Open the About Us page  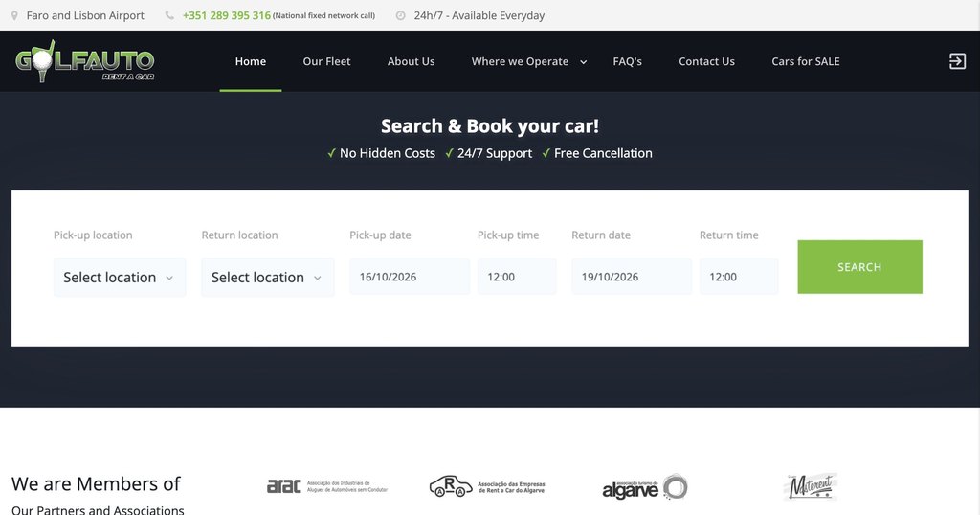412,61
